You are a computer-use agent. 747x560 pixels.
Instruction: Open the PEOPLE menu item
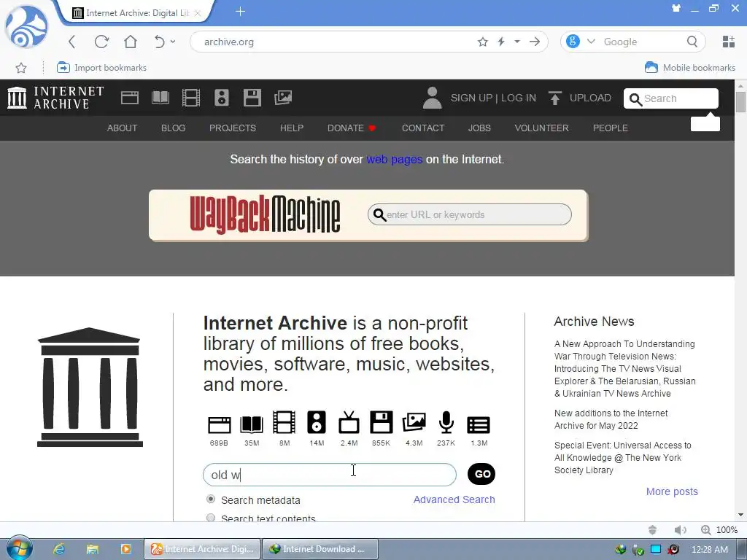tap(611, 128)
